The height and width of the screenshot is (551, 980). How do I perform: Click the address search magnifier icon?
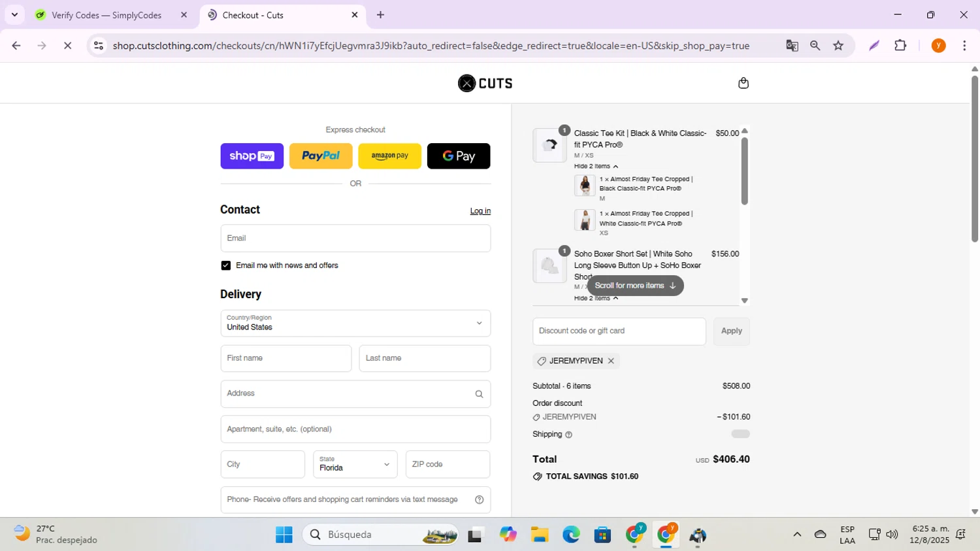coord(479,394)
